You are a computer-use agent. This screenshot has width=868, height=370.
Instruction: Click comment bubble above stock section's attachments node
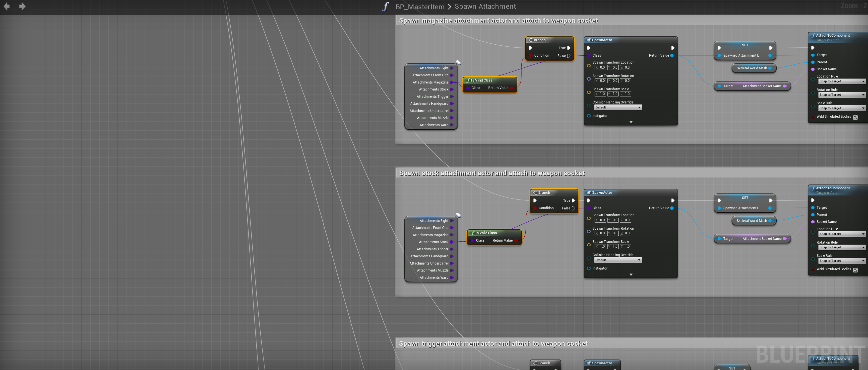pos(458,215)
